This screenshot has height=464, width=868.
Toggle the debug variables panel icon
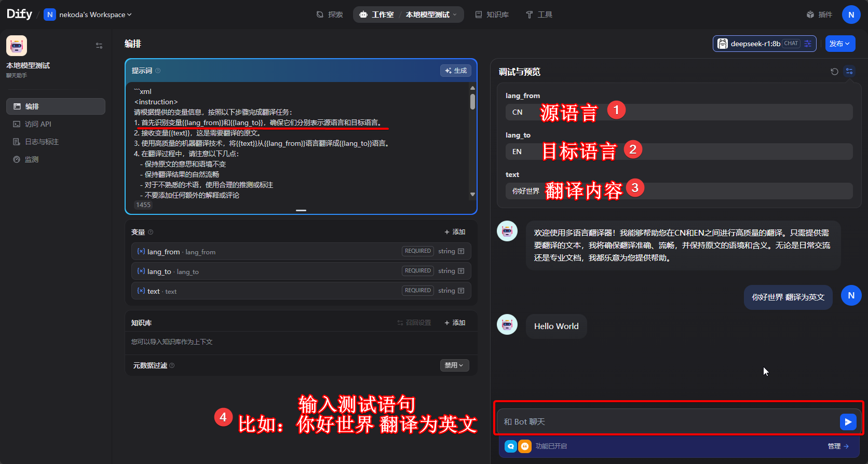point(849,72)
